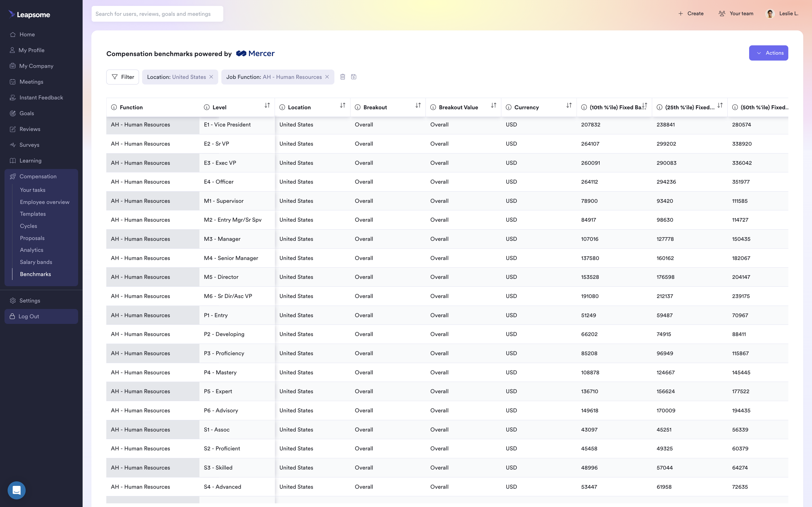This screenshot has height=507, width=812.
Task: Click the save/export filter icon
Action: 353,77
